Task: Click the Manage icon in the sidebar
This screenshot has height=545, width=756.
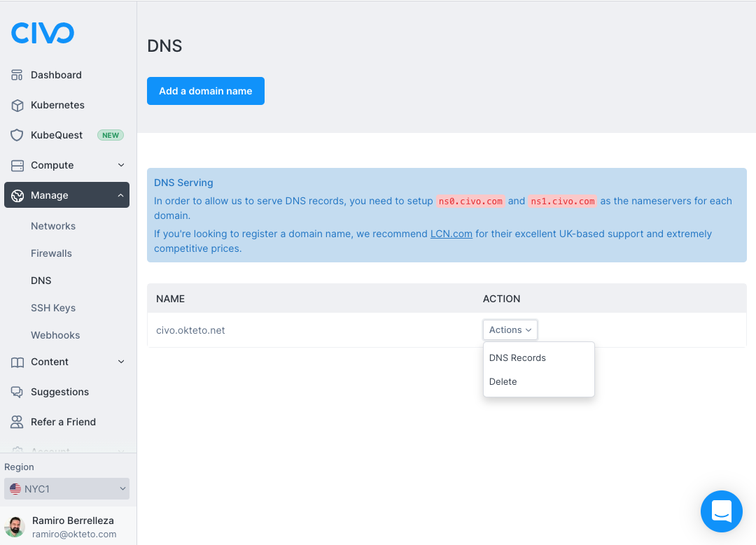Action: point(17,194)
